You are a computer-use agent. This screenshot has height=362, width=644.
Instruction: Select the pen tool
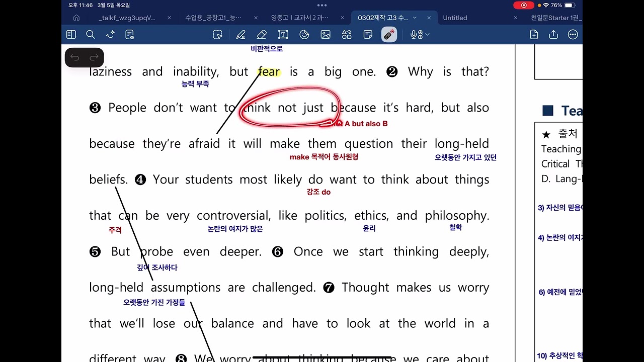tap(241, 35)
